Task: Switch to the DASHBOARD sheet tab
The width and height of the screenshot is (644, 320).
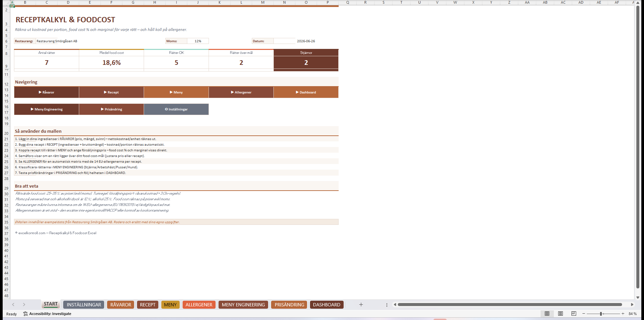Action: click(327, 305)
